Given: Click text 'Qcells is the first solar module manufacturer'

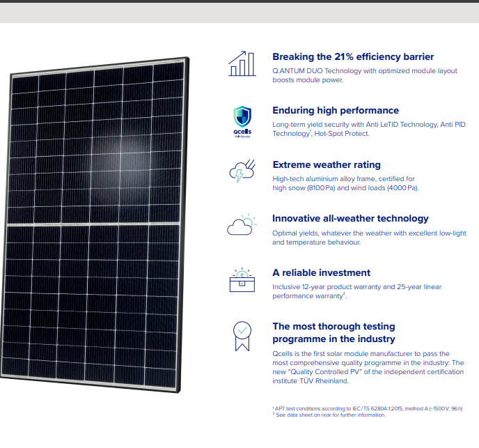Looking at the screenshot, I should pos(342,353).
